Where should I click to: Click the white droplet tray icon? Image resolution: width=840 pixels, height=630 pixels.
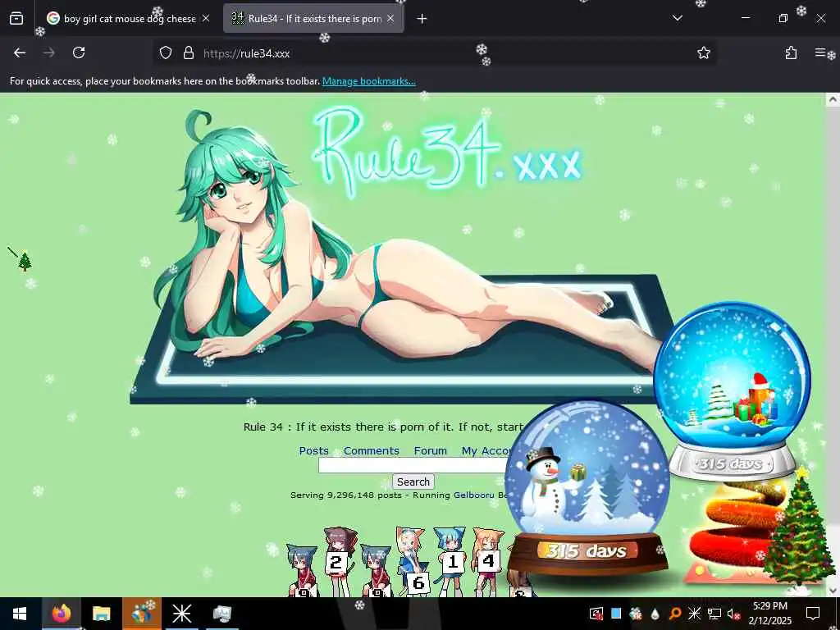[x=655, y=614]
